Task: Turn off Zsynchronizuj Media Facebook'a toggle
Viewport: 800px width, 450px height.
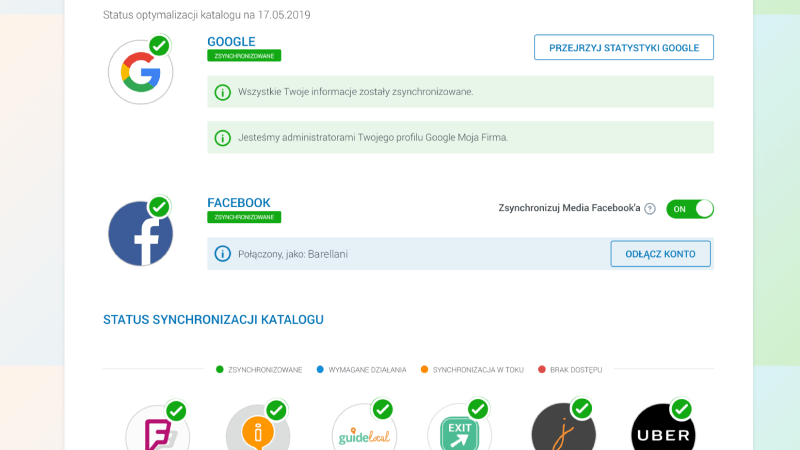Action: click(690, 209)
